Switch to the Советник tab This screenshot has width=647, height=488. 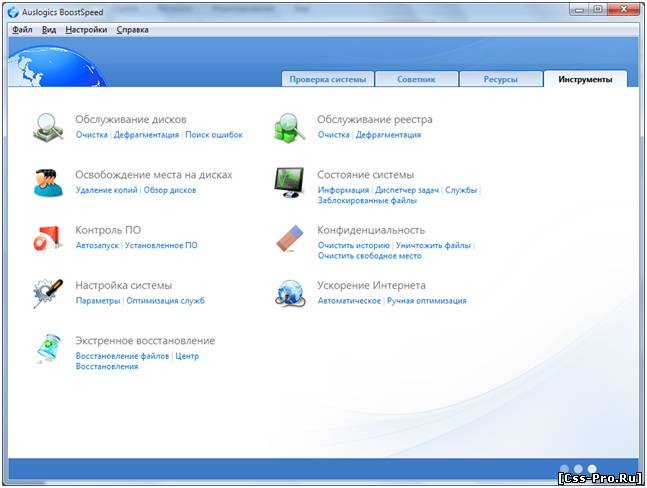pos(416,79)
